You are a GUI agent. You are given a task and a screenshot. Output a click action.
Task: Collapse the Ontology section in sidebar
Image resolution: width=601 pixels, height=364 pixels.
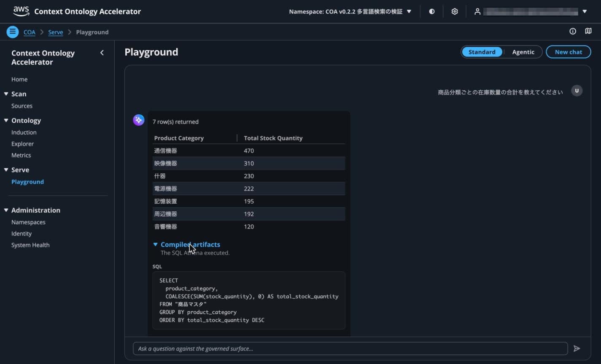pyautogui.click(x=6, y=121)
